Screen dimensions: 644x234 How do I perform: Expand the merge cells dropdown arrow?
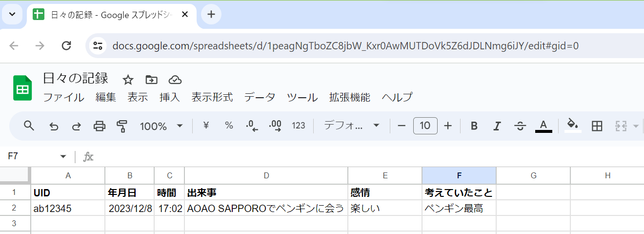[636, 126]
